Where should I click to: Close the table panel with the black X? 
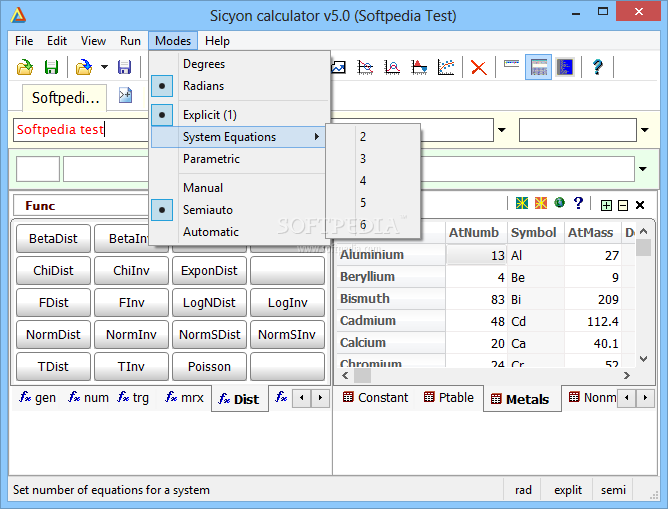[639, 205]
